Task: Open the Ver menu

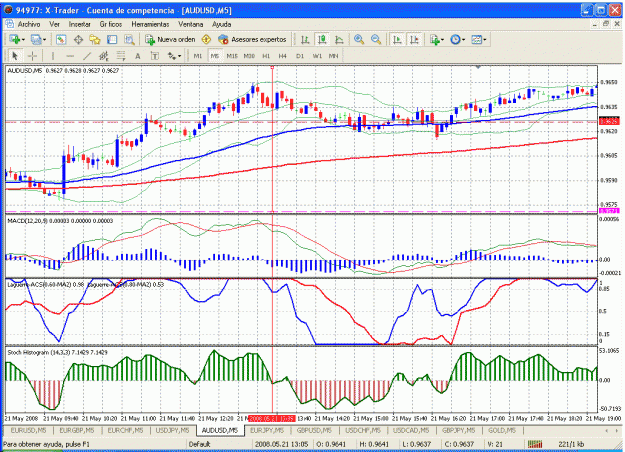Action: [55, 24]
